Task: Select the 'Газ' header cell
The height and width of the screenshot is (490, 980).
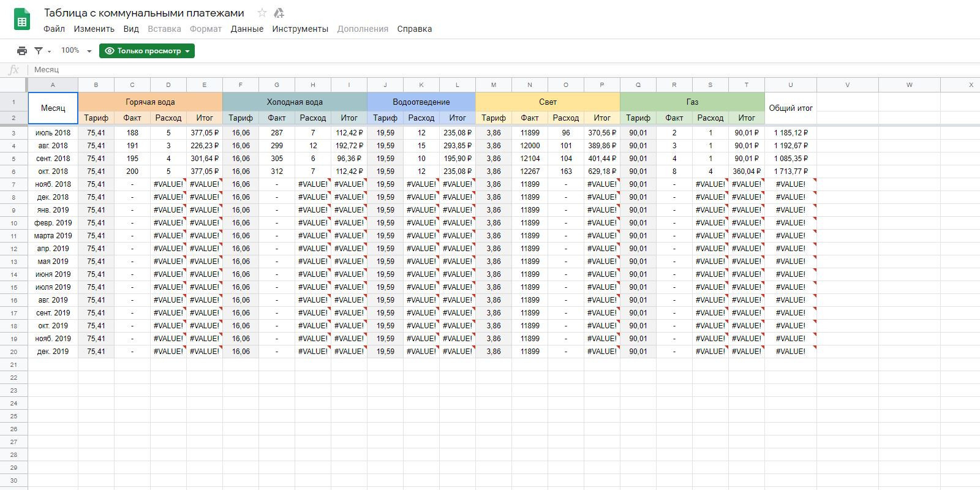Action: click(692, 102)
